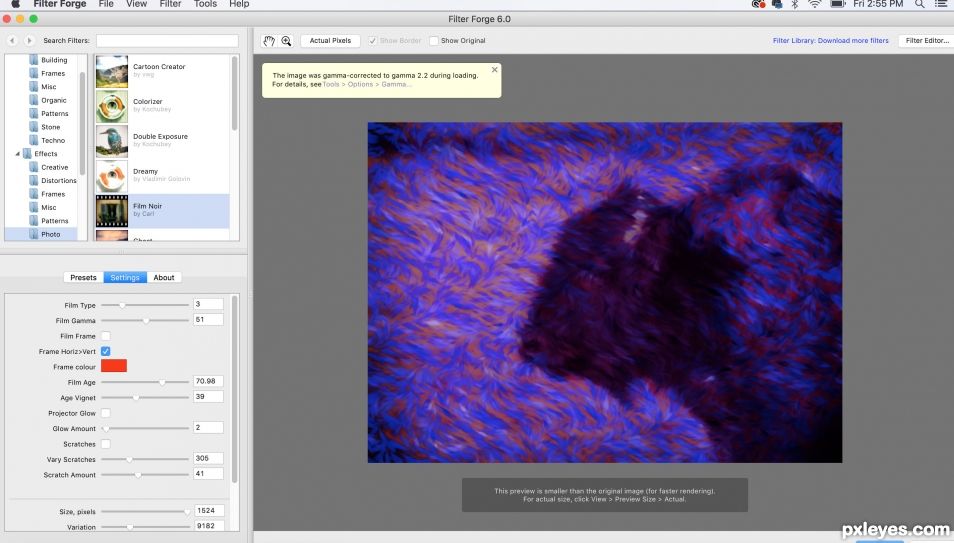Image resolution: width=954 pixels, height=543 pixels.
Task: Open the Stone category folder
Action: pyautogui.click(x=45, y=127)
